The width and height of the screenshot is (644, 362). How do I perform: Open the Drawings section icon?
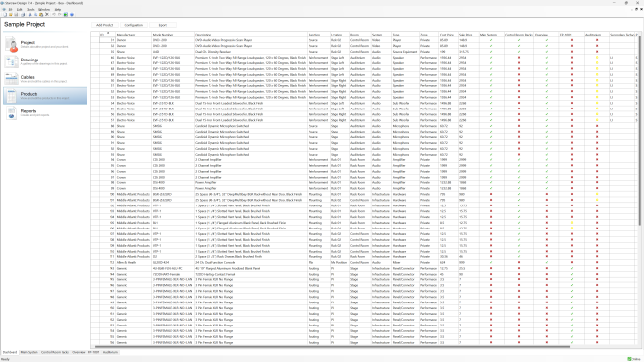12,61
